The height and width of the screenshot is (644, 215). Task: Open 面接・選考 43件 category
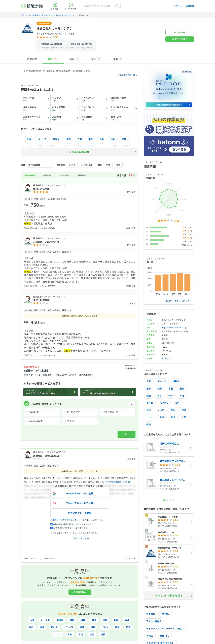tap(123, 118)
